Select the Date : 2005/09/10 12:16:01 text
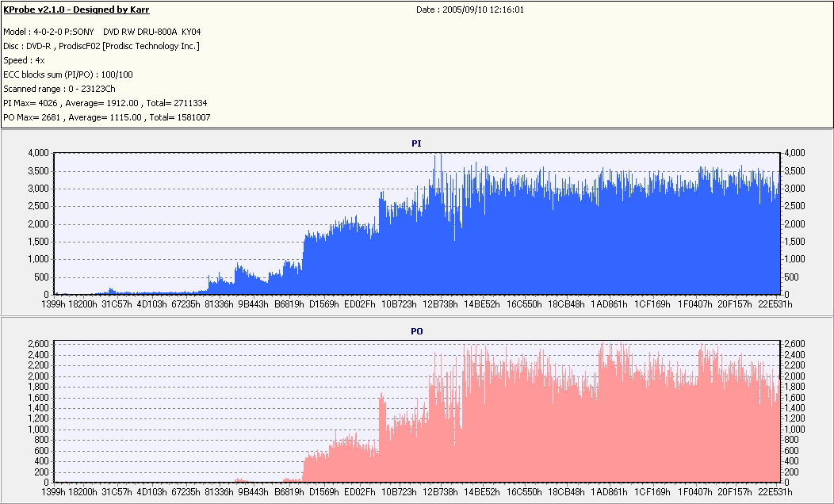This screenshot has height=504, width=834. [469, 10]
